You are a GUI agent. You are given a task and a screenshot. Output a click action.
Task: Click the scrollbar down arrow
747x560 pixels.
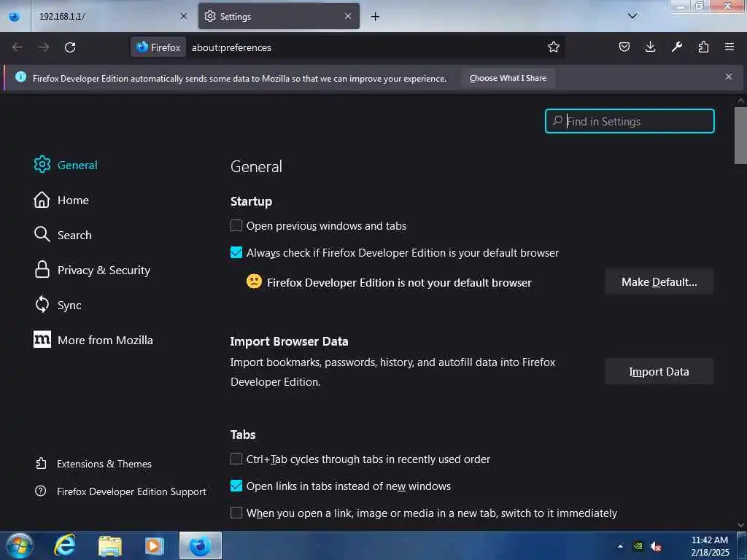[x=740, y=525]
